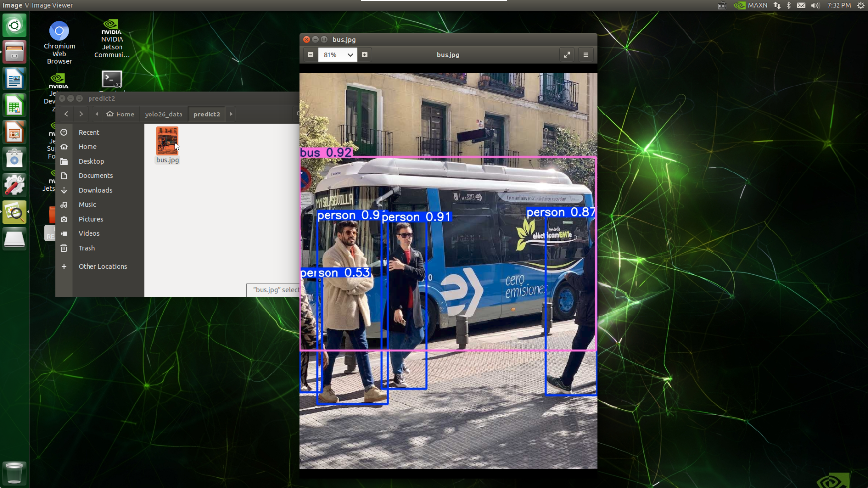Click the Downloads arrow icon in sidebar
Viewport: 868px width, 488px height.
[x=64, y=190]
